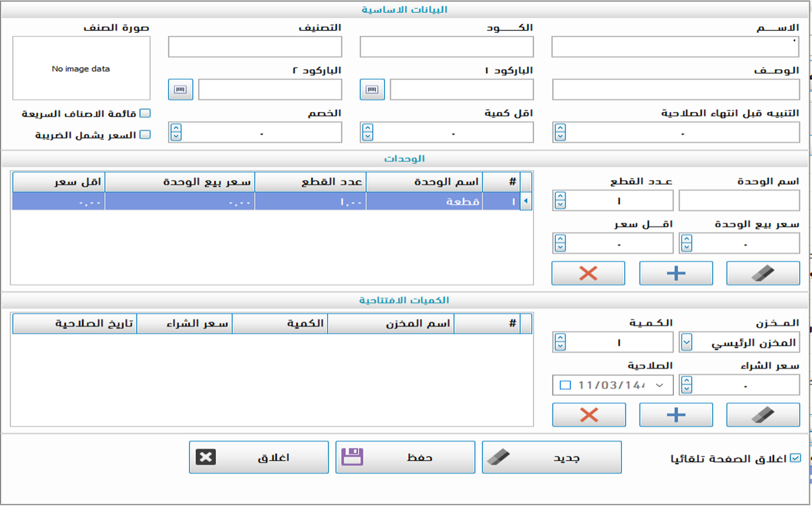The image size is (812, 507).
Task: Click the اغلاق close button
Action: (259, 457)
